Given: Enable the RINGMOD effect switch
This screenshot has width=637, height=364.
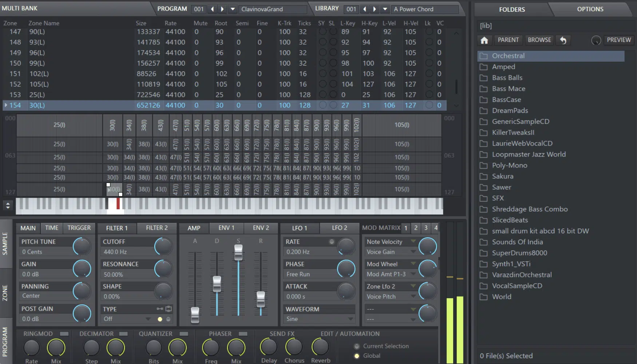Looking at the screenshot, I should [x=64, y=334].
